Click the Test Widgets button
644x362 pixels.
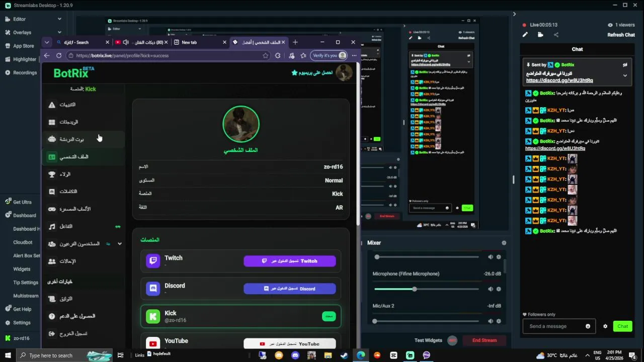[x=428, y=340]
